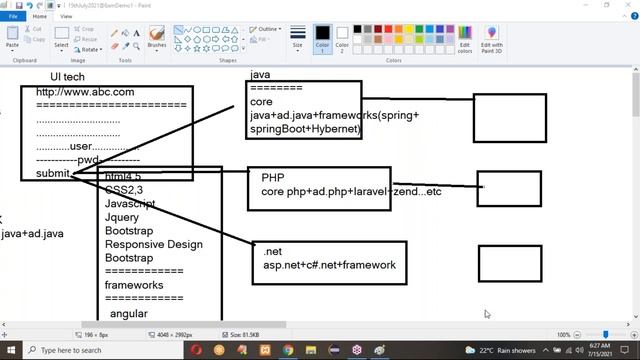640x360 pixels.
Task: Choose the Five-point star shape
Action: [x=197, y=49]
